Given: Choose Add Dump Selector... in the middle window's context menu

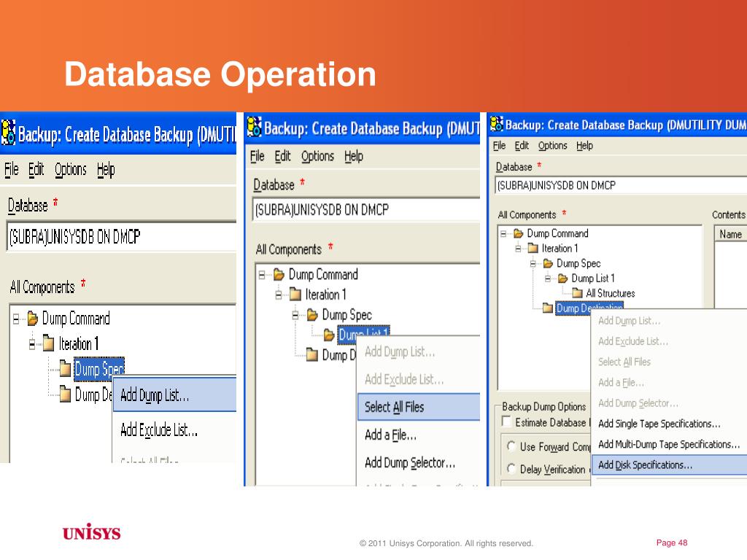Looking at the screenshot, I should (419, 462).
